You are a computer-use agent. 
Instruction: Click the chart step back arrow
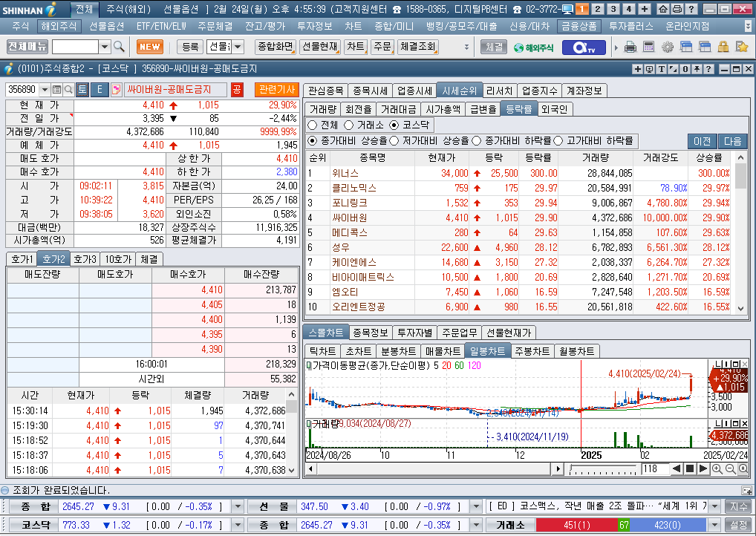pos(677,468)
